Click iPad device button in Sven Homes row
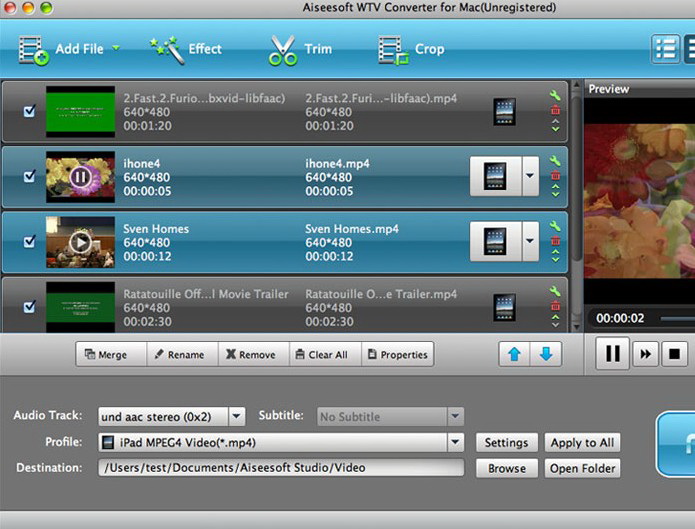 [496, 241]
